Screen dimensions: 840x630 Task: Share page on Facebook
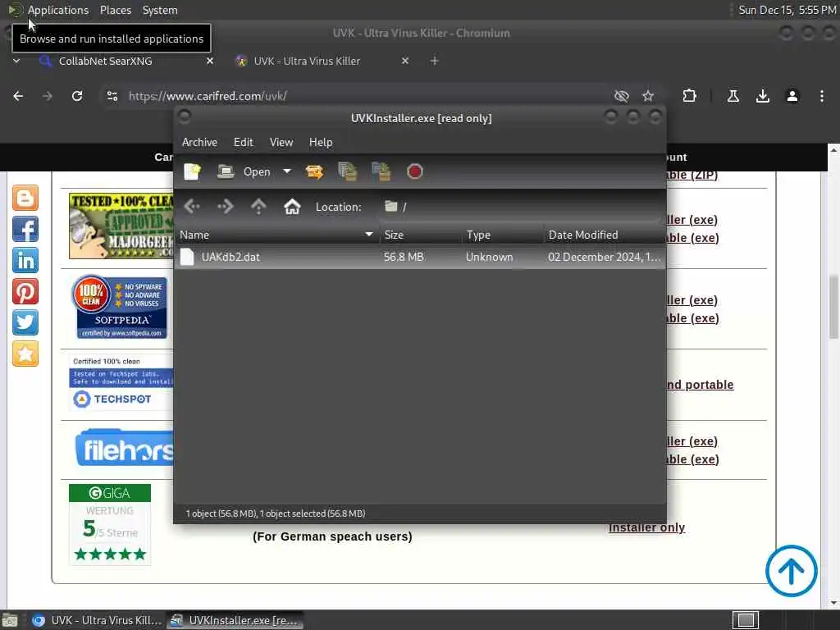25,229
